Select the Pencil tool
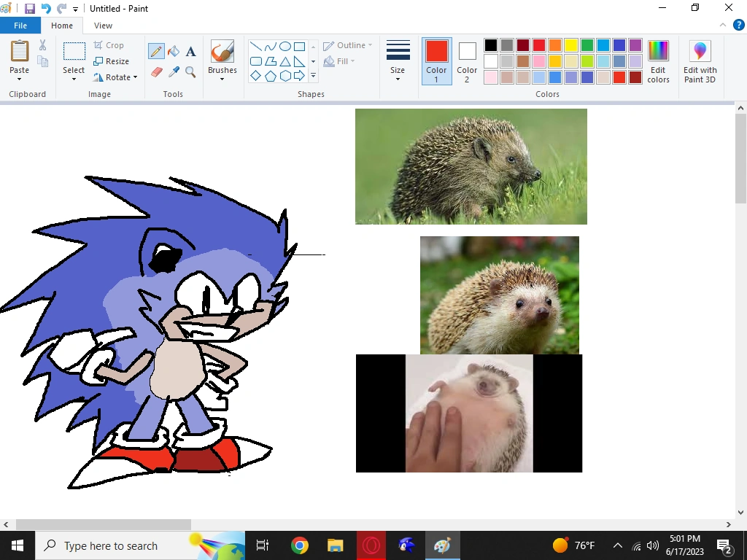This screenshot has width=747, height=560. [x=155, y=51]
